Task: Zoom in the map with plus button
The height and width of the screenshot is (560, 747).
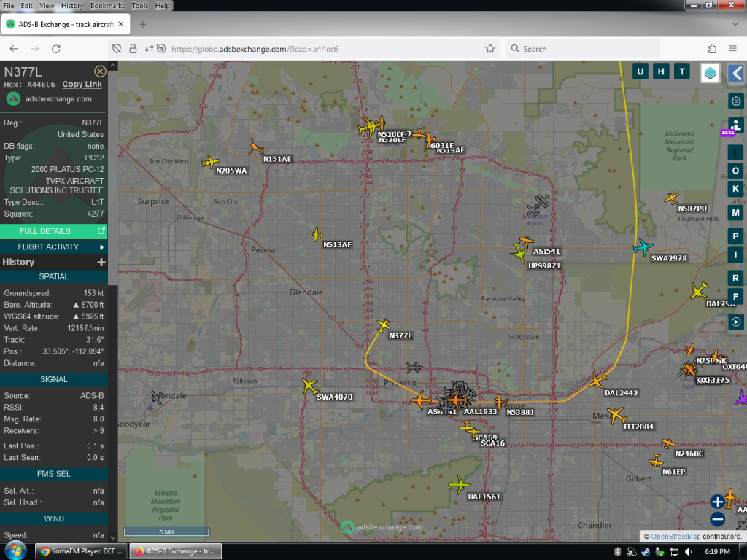Action: coord(718,502)
